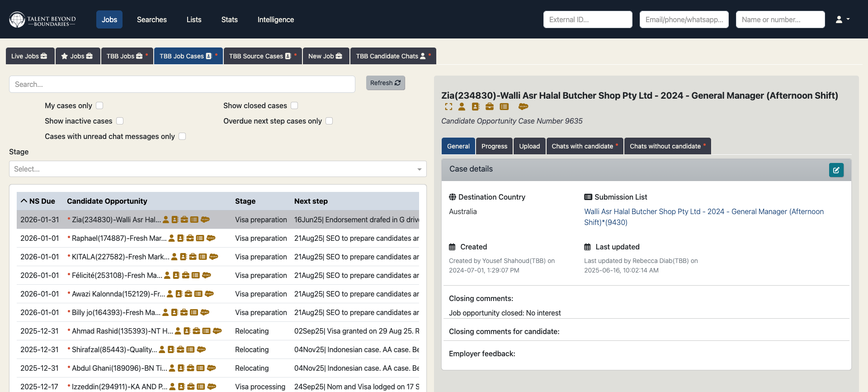Open Intelligence in the top navigation

[275, 19]
